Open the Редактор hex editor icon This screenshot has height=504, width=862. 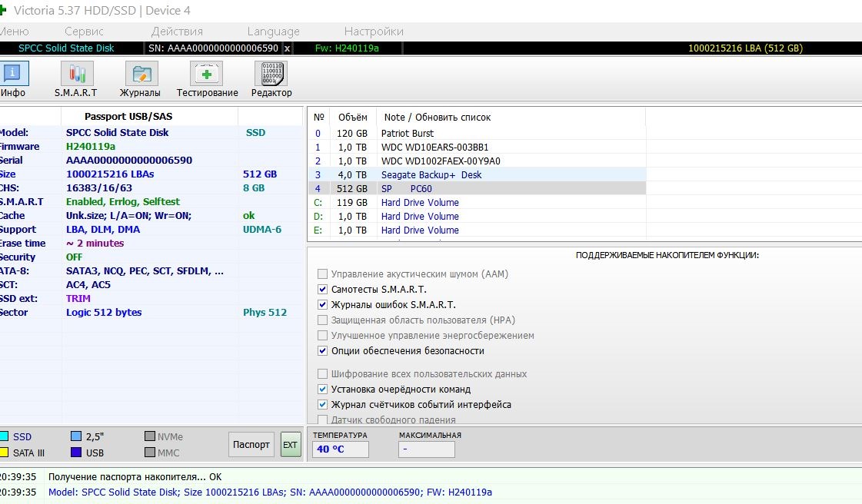click(x=271, y=74)
